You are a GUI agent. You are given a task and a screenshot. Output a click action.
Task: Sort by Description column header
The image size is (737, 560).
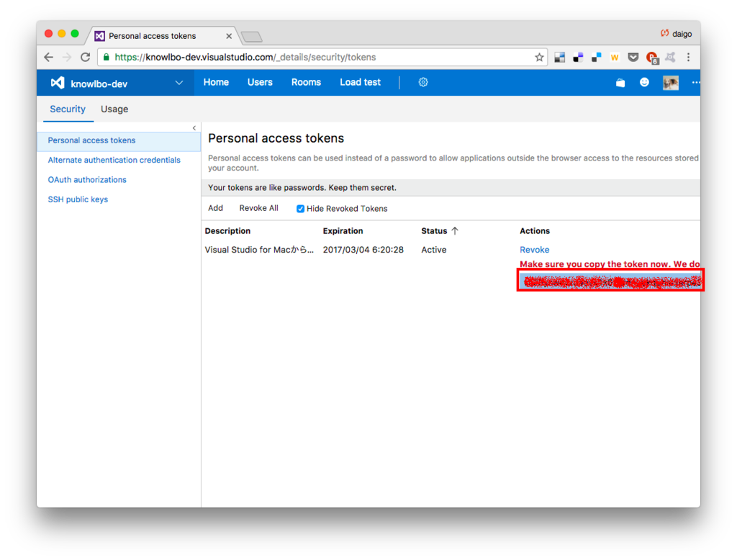(x=227, y=231)
